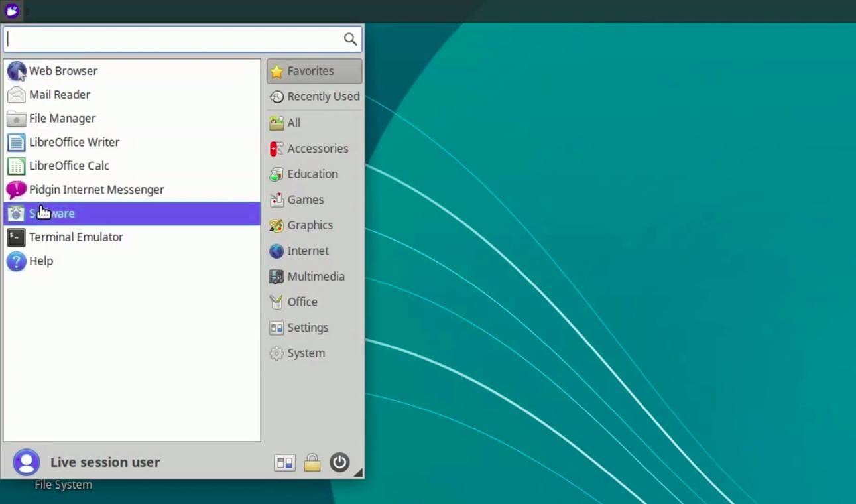Open the All Settings manager
The image size is (856, 504).
click(284, 462)
